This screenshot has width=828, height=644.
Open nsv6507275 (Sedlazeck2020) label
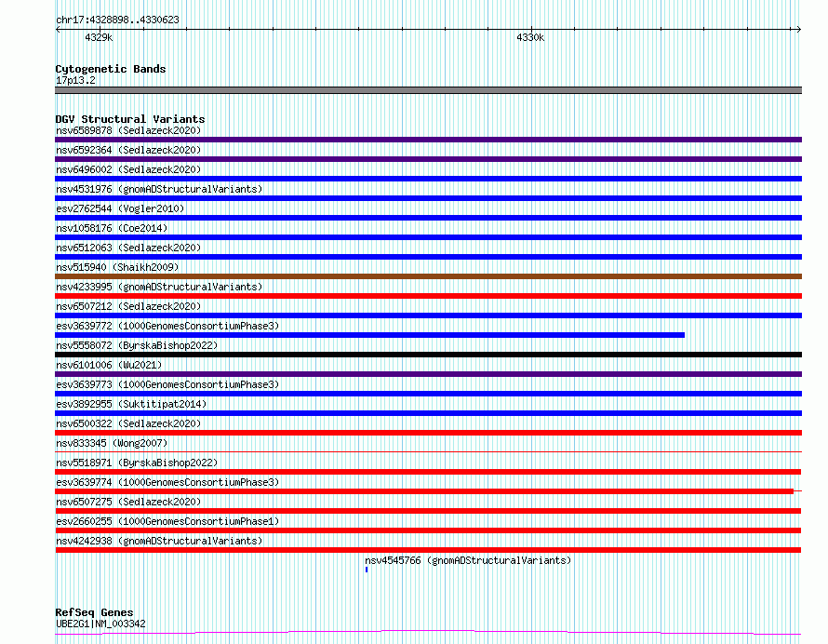pyautogui.click(x=128, y=502)
